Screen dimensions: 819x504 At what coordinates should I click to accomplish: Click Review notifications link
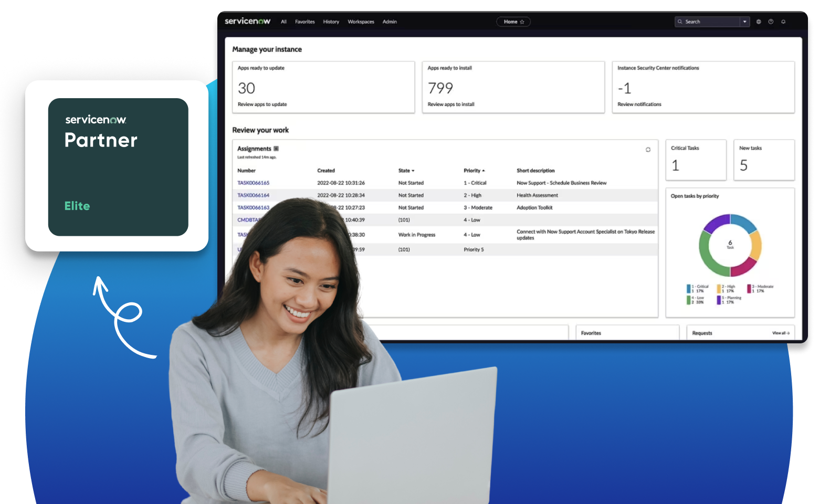pyautogui.click(x=639, y=104)
